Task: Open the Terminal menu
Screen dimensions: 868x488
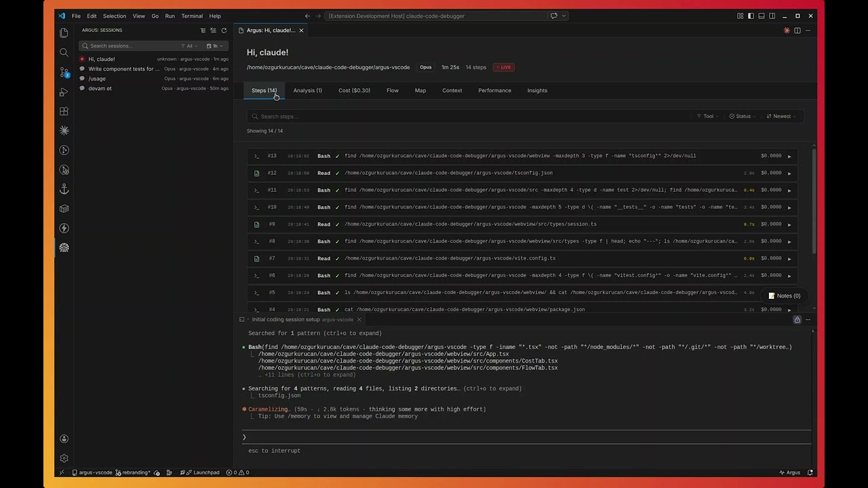Action: 192,16
